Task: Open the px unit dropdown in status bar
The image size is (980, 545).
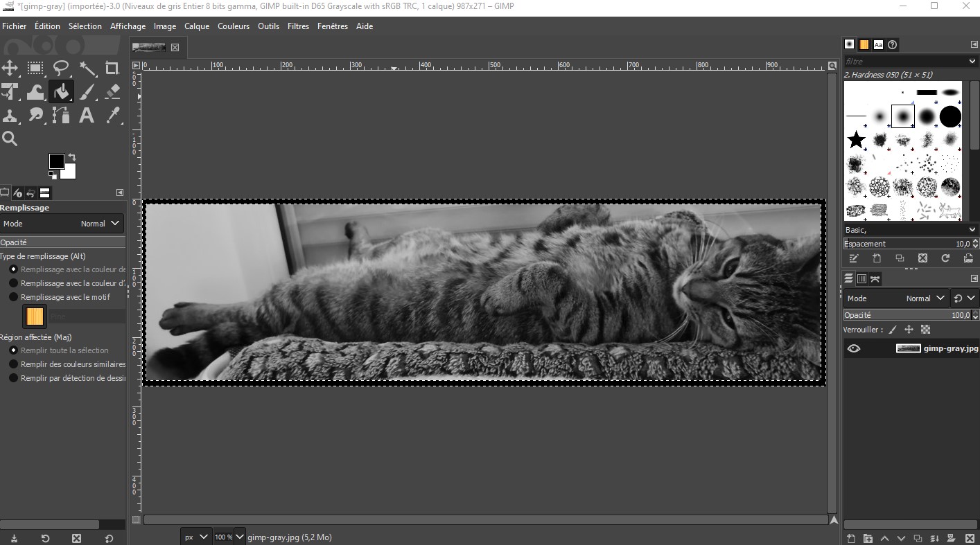Action: [196, 537]
